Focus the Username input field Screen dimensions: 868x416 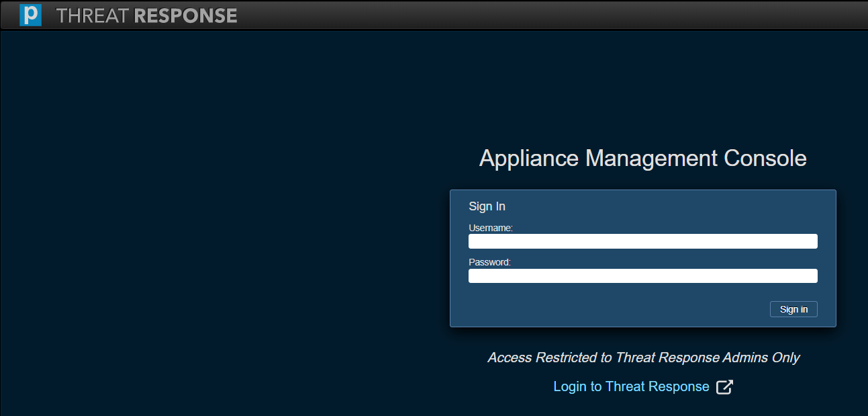(642, 241)
